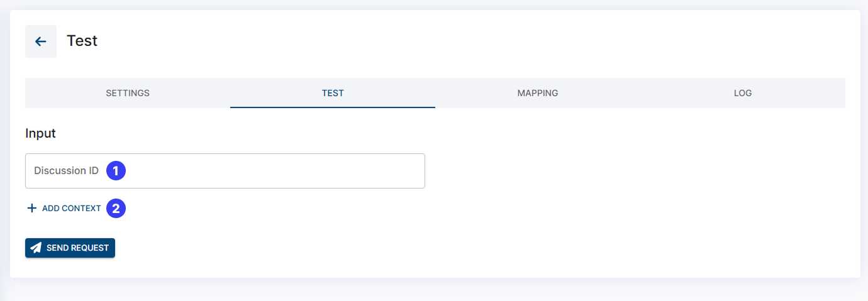This screenshot has height=301, width=868.
Task: Focus the Discussion ID input field
Action: tap(252, 171)
